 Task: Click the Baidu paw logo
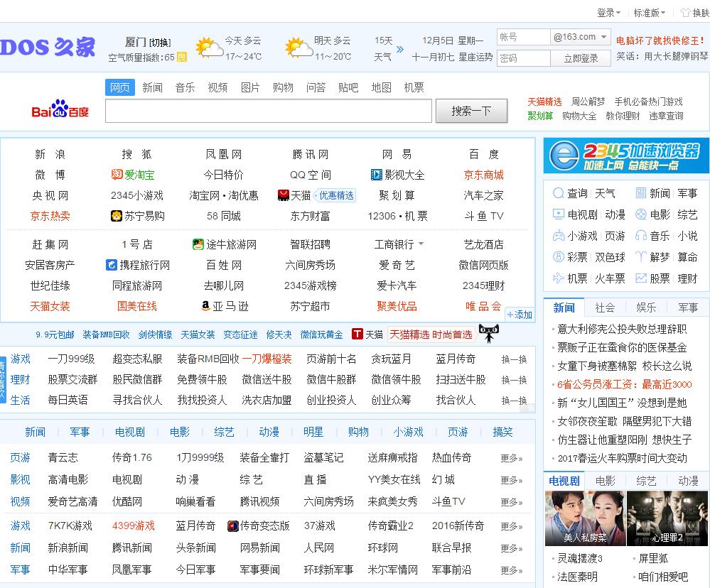tap(60, 109)
